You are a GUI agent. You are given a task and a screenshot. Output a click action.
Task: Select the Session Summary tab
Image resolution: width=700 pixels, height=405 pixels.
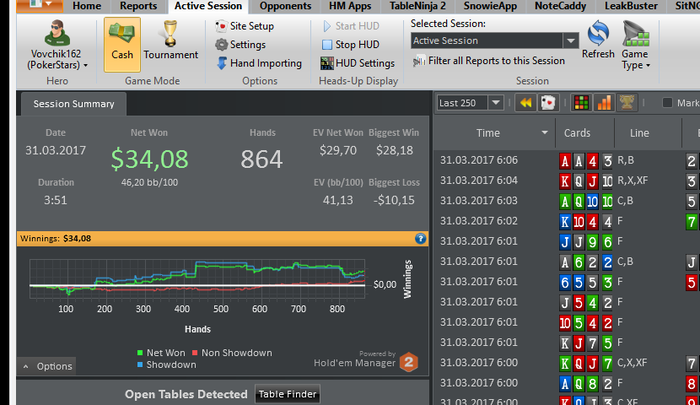point(74,104)
